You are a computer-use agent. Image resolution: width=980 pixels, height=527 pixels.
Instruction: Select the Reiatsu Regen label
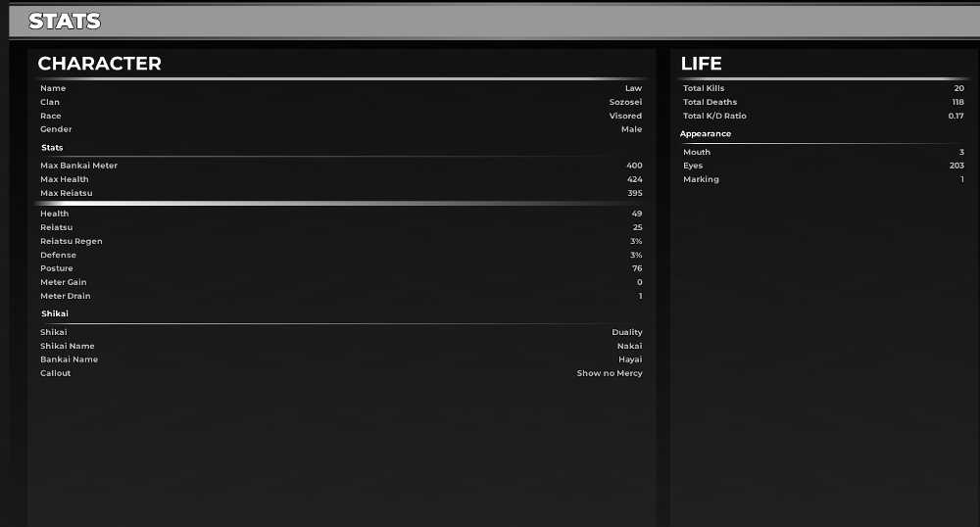click(x=72, y=241)
